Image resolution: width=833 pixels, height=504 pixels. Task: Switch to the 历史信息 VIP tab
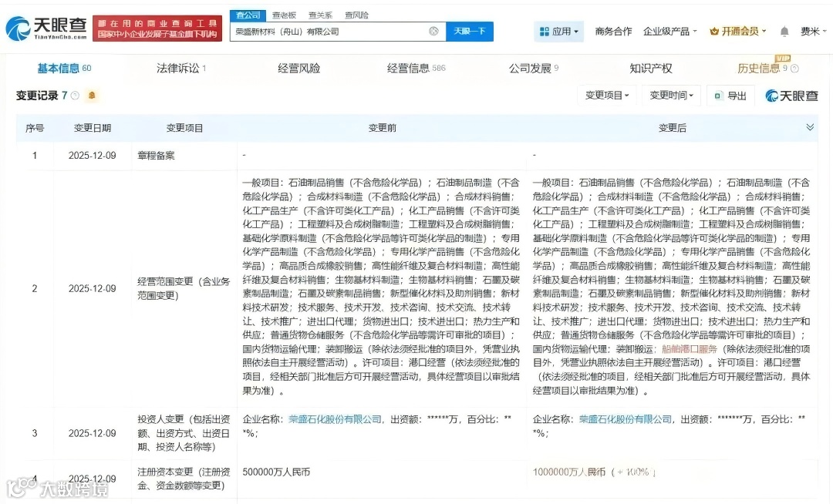(x=762, y=69)
